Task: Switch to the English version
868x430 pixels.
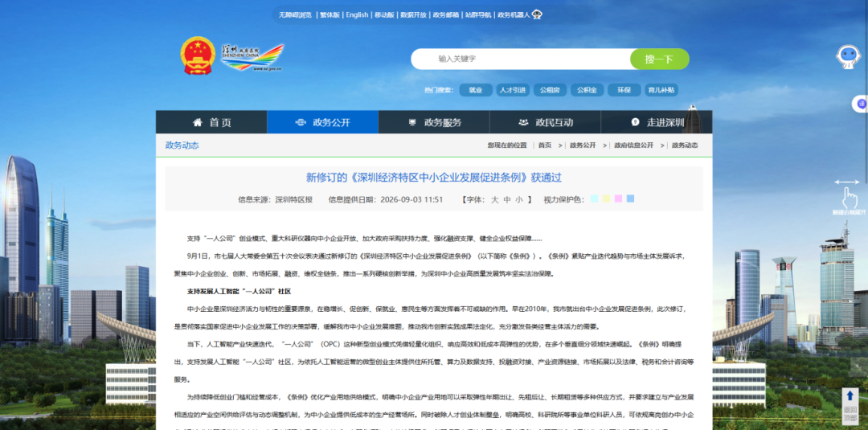Action: (357, 15)
